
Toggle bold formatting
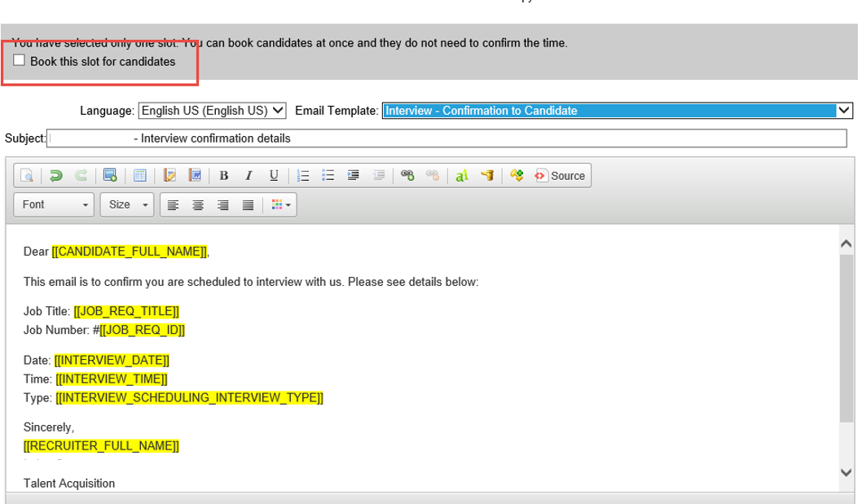224,176
